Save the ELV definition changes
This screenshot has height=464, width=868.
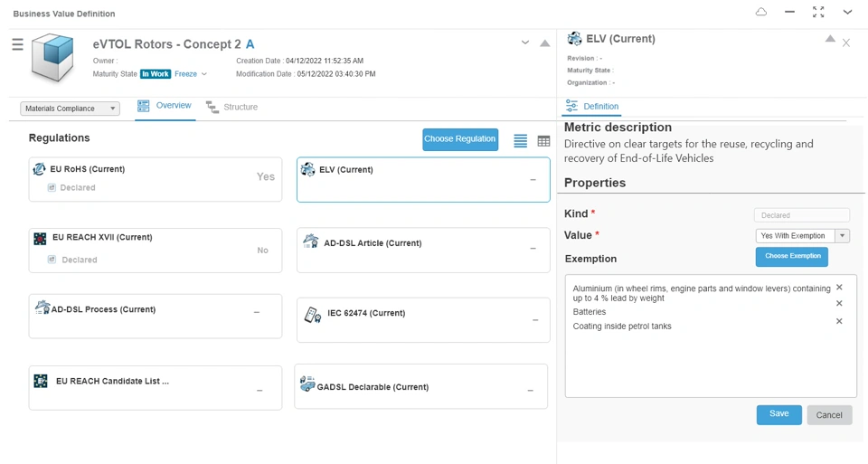pyautogui.click(x=778, y=414)
